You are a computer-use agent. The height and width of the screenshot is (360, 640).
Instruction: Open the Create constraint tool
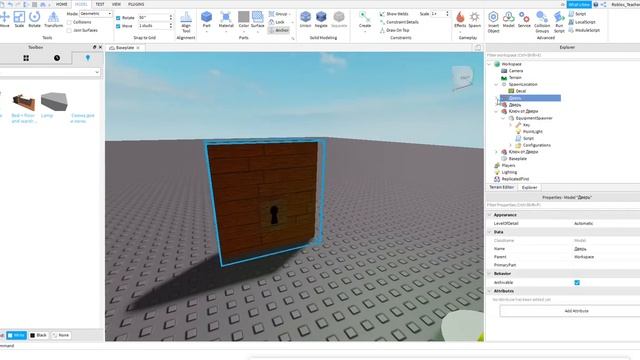[364, 19]
